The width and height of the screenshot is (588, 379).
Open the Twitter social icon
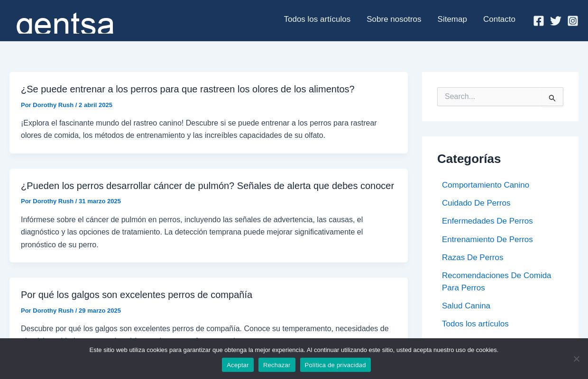click(x=556, y=21)
